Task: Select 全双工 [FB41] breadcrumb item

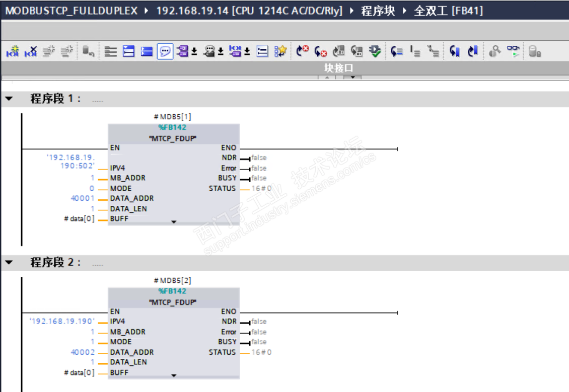Action: click(449, 11)
